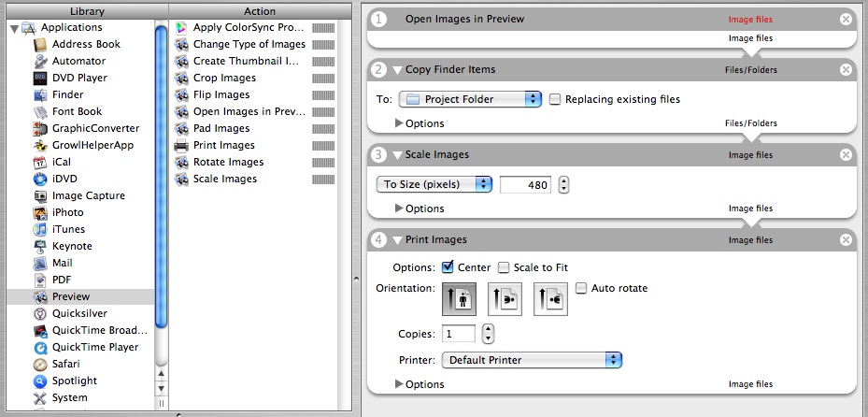Select the iTunes icon
868x417 pixels.
[40, 229]
